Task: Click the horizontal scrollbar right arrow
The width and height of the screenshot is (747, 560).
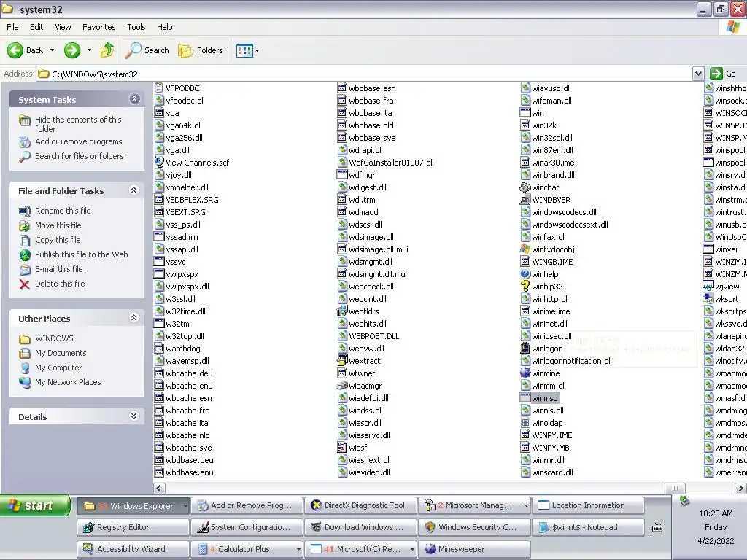Action: tap(740, 488)
